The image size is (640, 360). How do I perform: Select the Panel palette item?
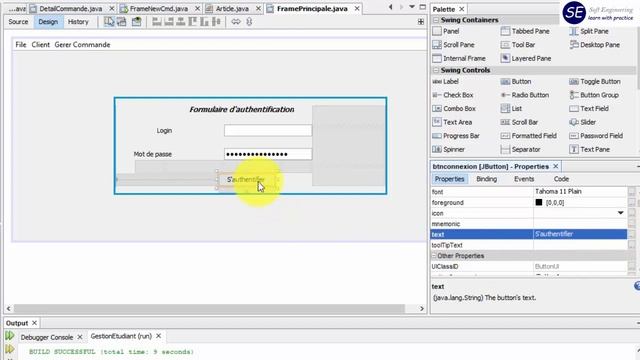(446, 31)
